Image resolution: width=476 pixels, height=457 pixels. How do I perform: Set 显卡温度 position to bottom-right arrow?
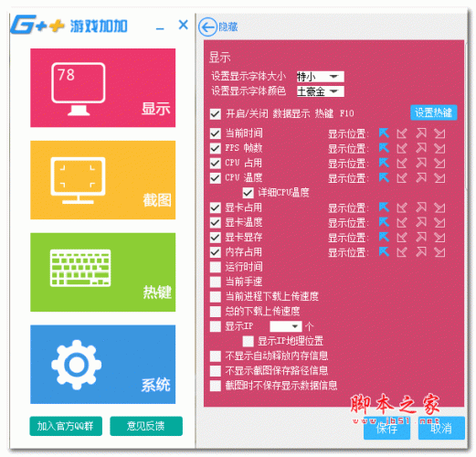pos(439,222)
